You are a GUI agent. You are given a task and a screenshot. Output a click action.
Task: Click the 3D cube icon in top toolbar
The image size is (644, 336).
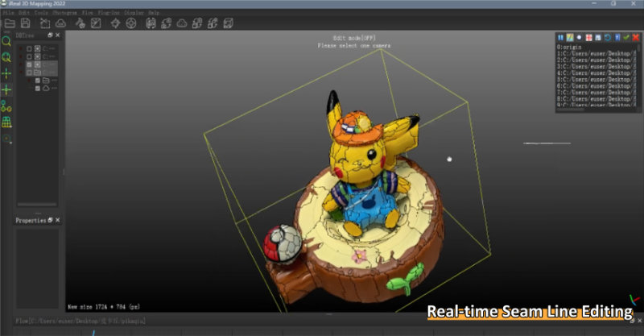[229, 23]
